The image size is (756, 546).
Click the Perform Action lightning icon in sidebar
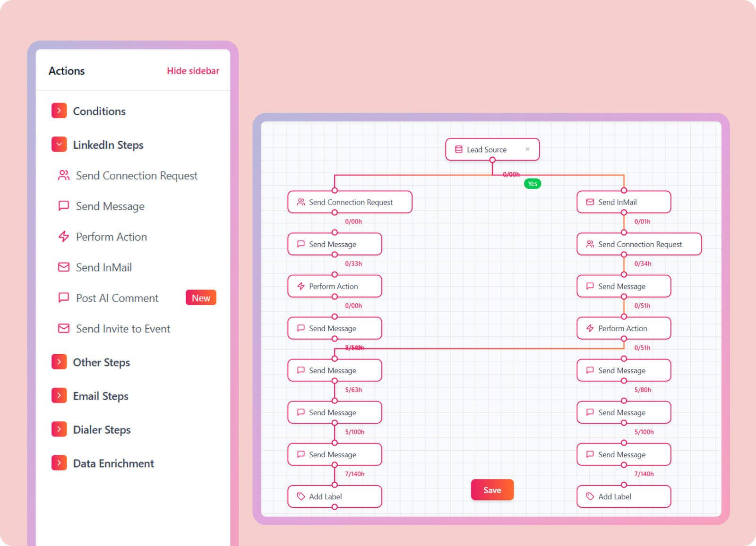[x=63, y=237]
